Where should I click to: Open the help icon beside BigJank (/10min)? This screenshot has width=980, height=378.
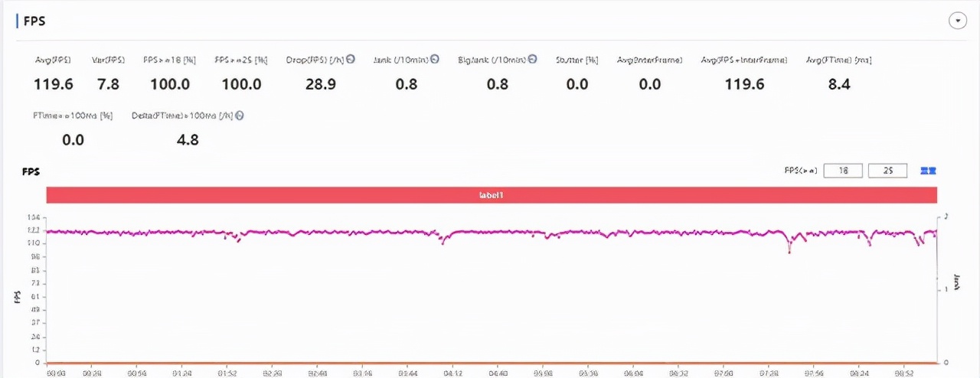(x=532, y=59)
